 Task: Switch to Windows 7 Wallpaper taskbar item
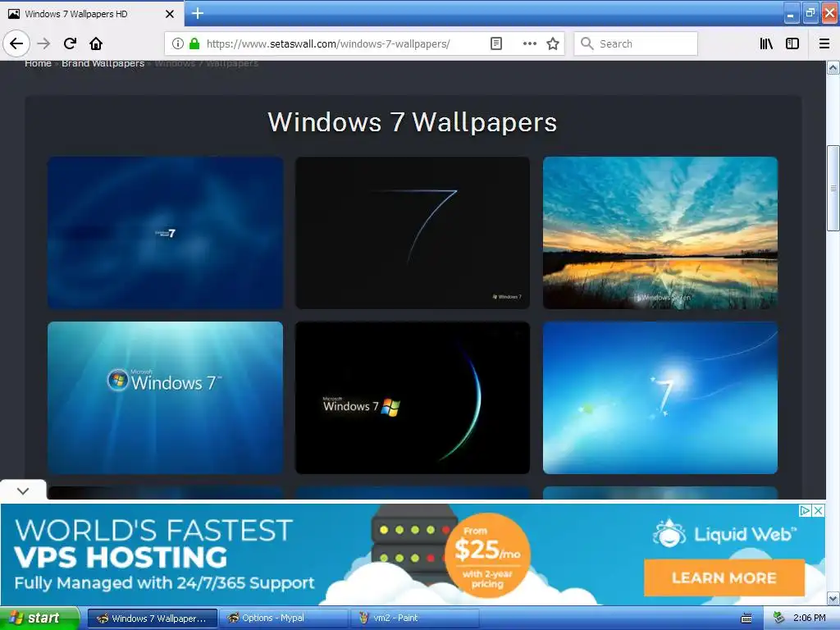152,619
